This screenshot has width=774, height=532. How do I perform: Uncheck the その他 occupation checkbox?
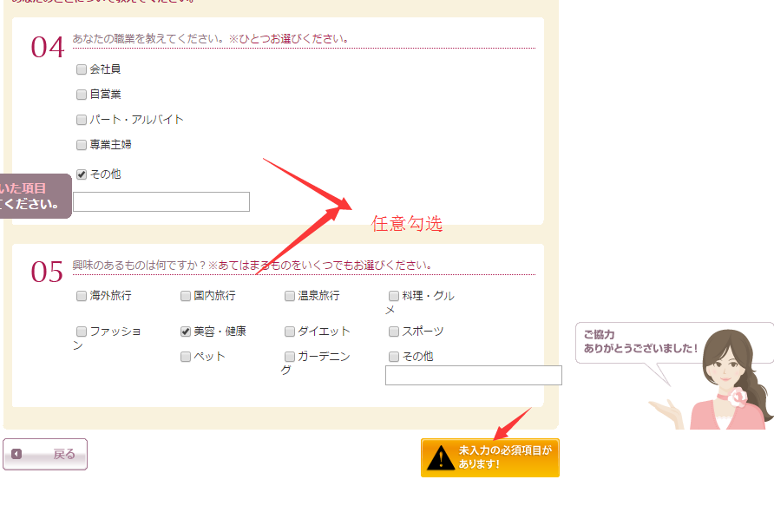click(x=82, y=174)
